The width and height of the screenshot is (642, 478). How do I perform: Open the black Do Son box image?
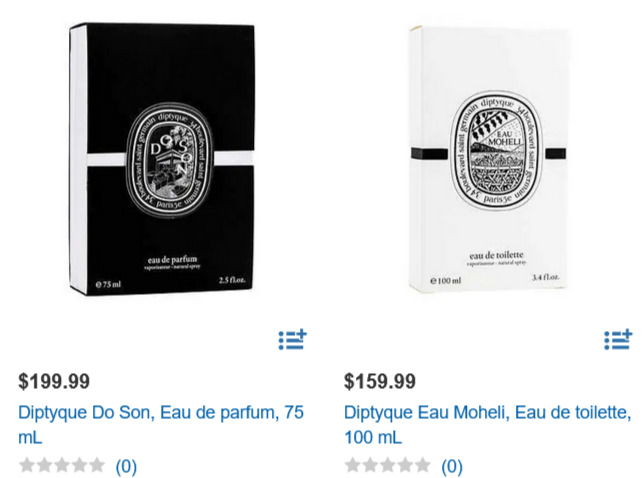click(x=162, y=159)
